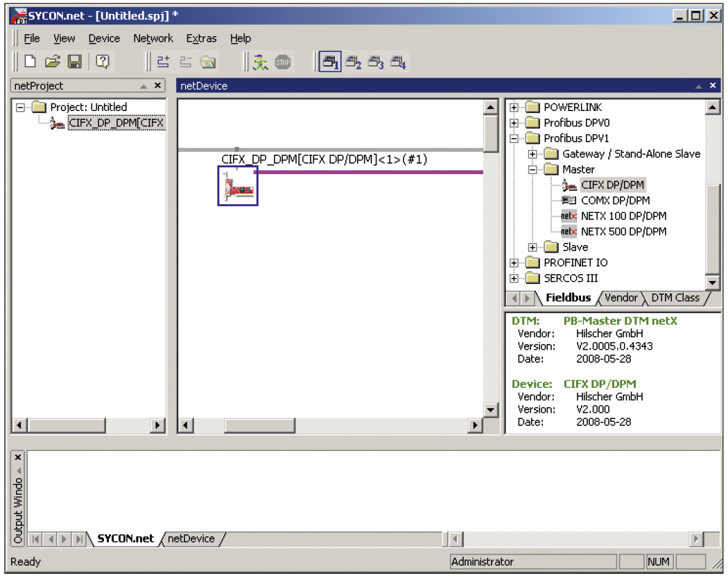Select window layout 3 icon
Screen dimensions: 728x578
tap(376, 62)
